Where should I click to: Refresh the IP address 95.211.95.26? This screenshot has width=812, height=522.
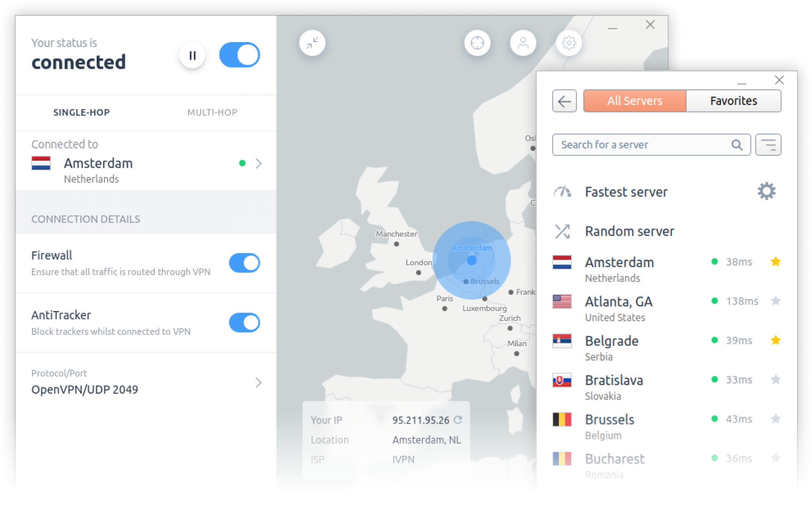pyautogui.click(x=458, y=420)
